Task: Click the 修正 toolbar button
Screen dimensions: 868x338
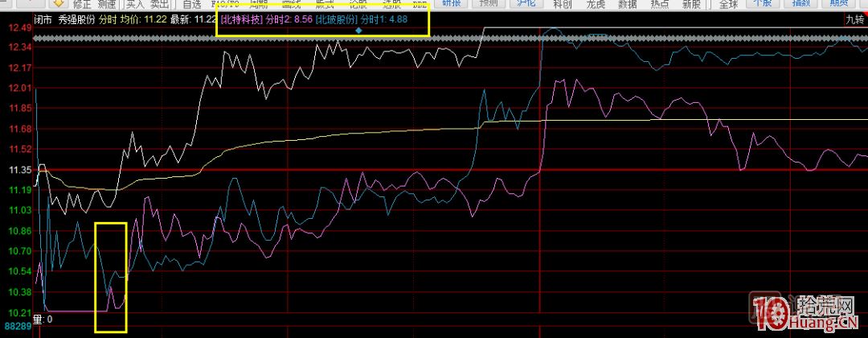Action: 83,3
